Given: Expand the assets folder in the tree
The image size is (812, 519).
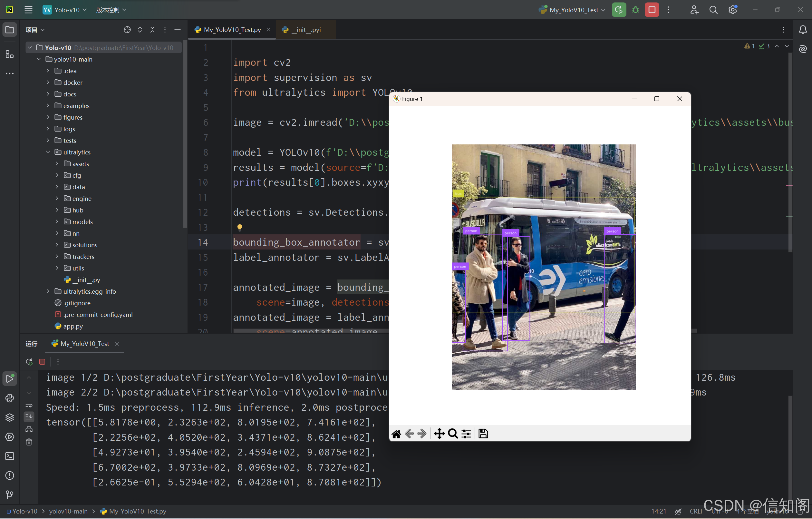Looking at the screenshot, I should 57,164.
